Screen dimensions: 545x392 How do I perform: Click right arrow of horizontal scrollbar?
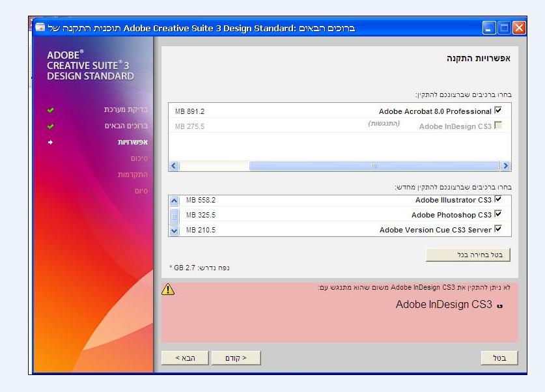(x=505, y=166)
